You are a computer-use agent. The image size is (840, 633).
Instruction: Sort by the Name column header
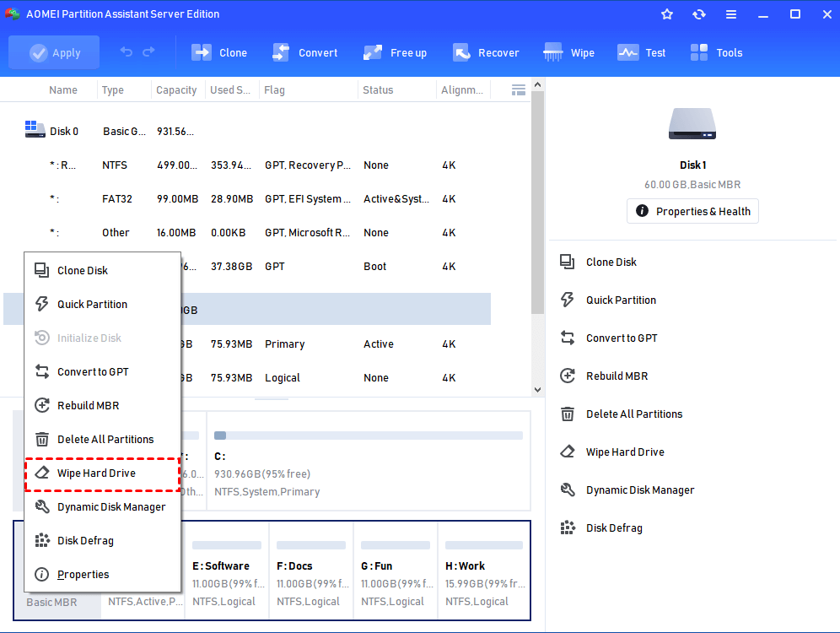[62, 90]
